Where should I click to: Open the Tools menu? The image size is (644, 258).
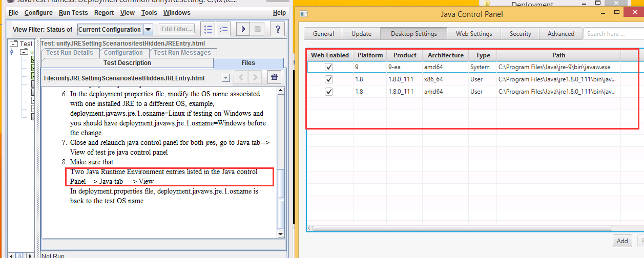pos(149,13)
